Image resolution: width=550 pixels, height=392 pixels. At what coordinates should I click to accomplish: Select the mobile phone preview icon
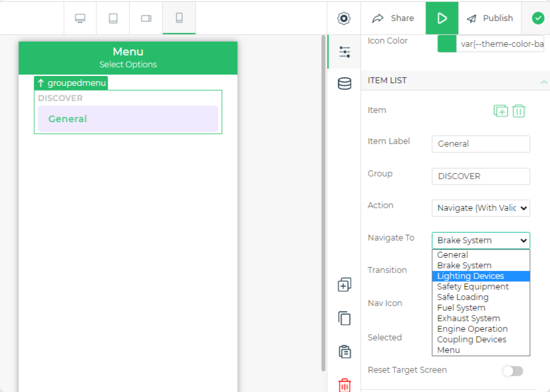click(179, 19)
